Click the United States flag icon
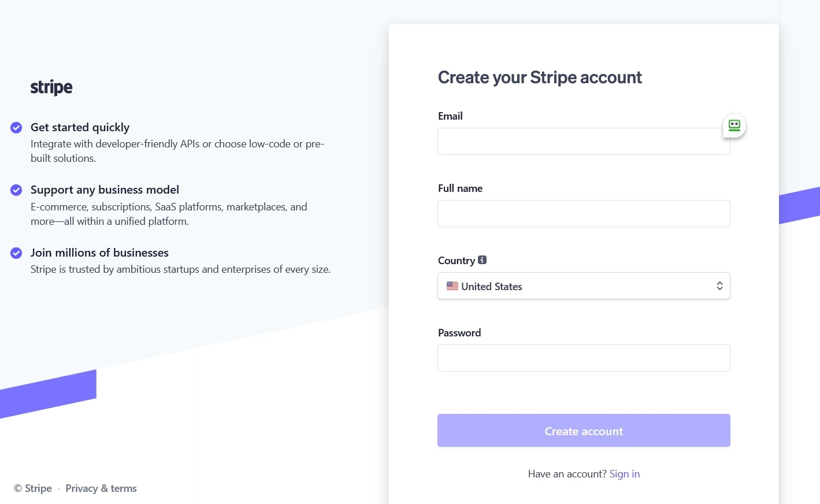The height and width of the screenshot is (504, 820). 452,286
